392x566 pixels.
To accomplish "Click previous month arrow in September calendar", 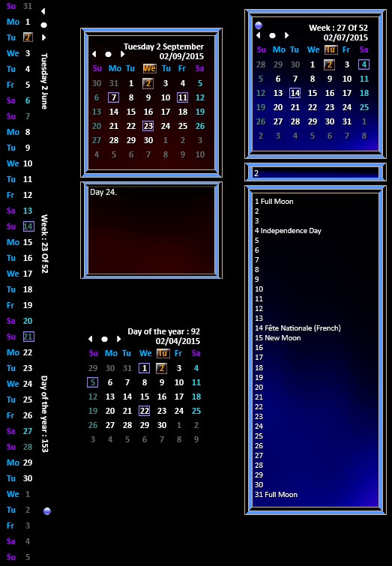I will (94, 54).
